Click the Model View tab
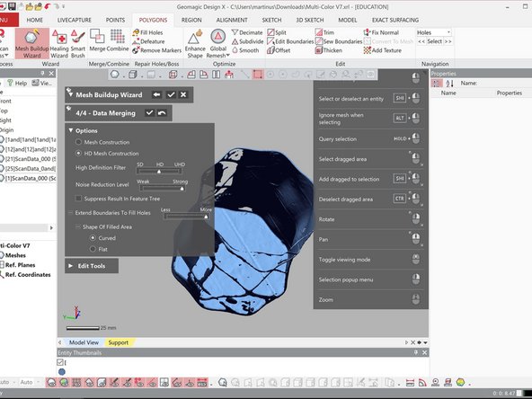Screen dimensions: 532x399 [84, 342]
